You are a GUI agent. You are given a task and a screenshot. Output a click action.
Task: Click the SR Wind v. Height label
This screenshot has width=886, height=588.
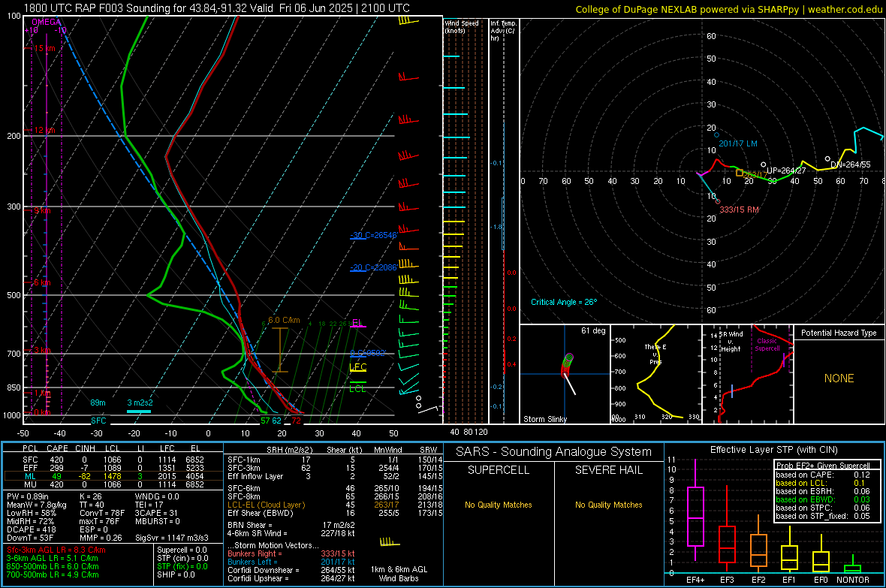731,342
